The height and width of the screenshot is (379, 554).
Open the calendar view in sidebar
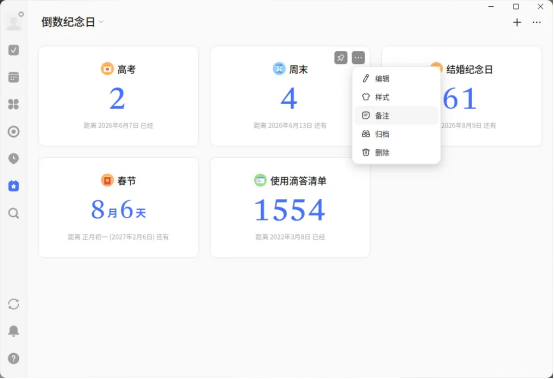[14, 77]
